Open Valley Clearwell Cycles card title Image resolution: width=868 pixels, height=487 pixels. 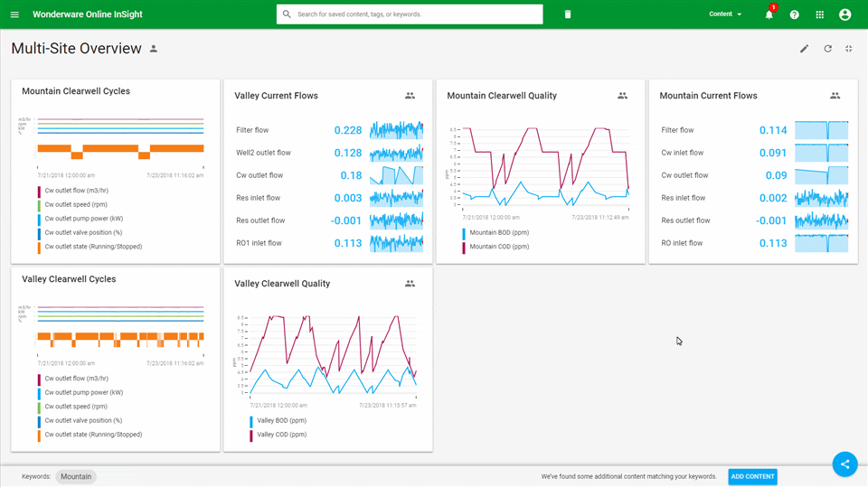(69, 279)
